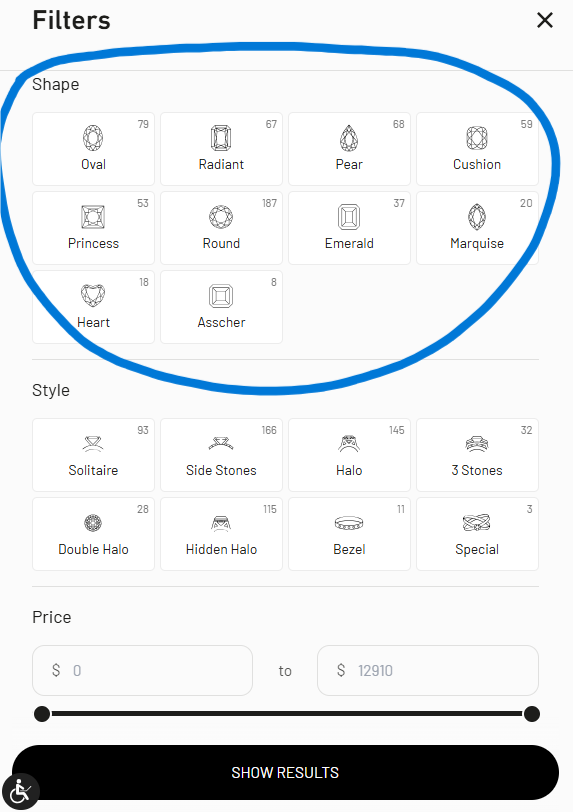Screen dimensions: 573x812
Task: Toggle the Halo style filter
Action: [349, 455]
